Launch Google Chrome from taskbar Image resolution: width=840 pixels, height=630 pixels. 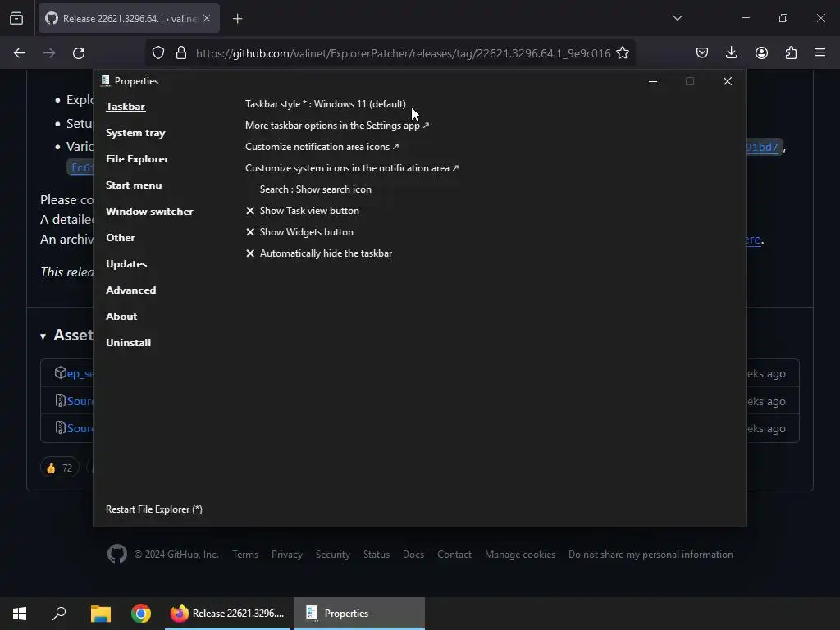(x=141, y=614)
